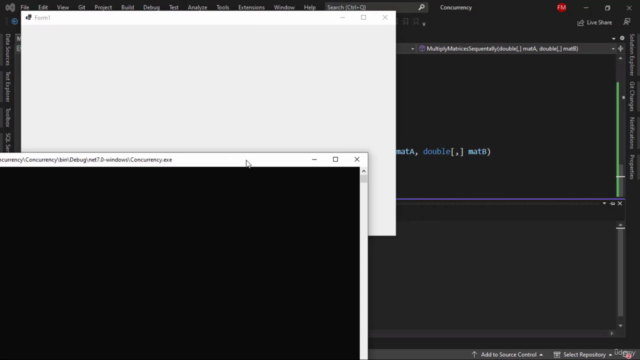Open the Data Sources side tab
The height and width of the screenshot is (360, 640).
tap(8, 49)
